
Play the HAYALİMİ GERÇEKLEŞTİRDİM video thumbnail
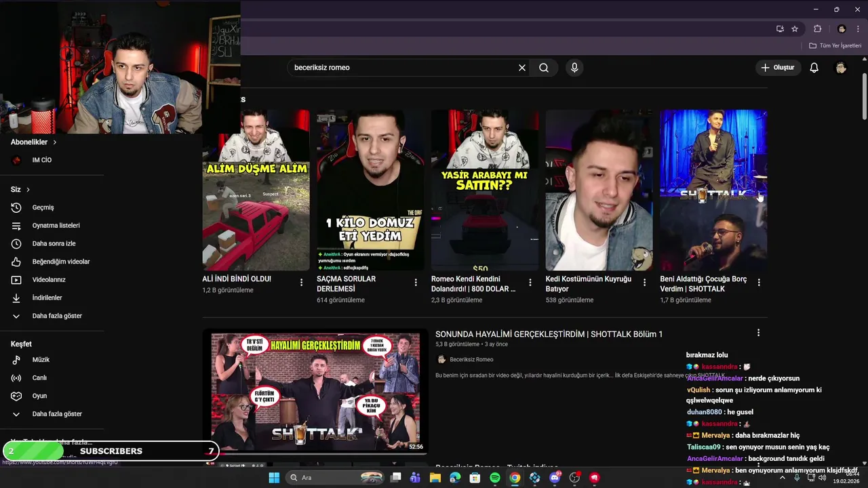(x=315, y=391)
